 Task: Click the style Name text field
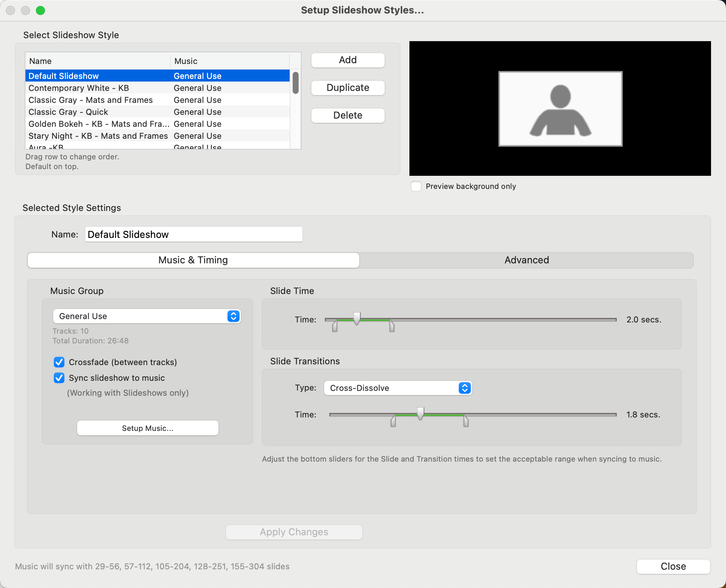[193, 235]
